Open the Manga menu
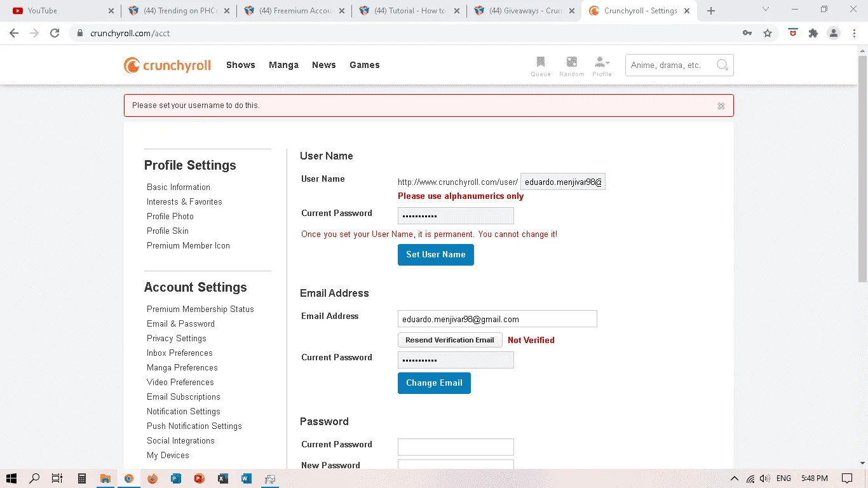 click(x=283, y=65)
